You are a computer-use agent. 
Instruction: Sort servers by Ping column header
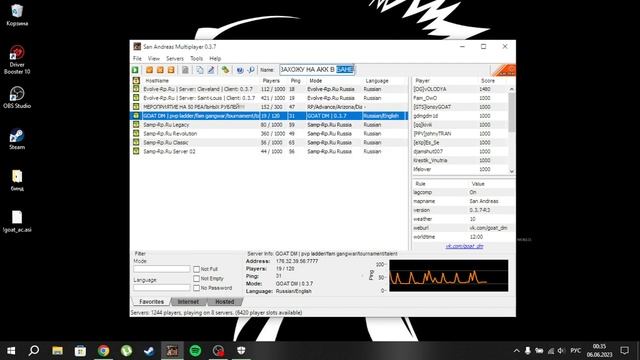click(297, 80)
